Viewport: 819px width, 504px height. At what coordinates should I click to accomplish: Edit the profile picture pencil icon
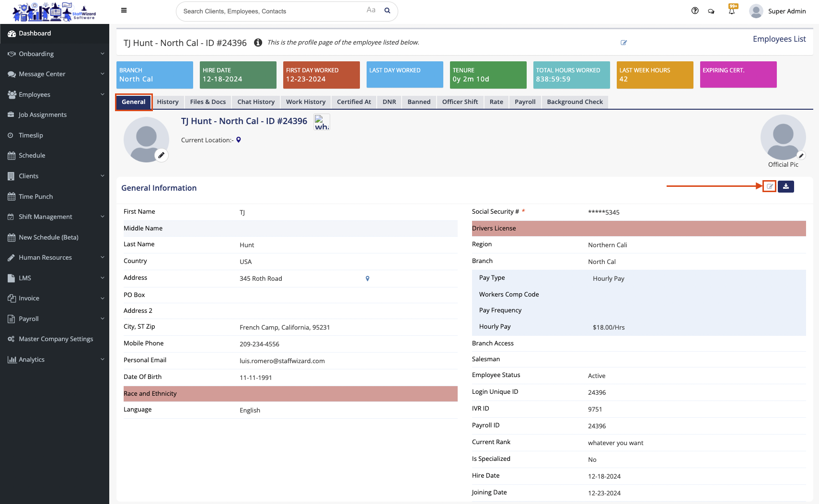click(x=161, y=155)
